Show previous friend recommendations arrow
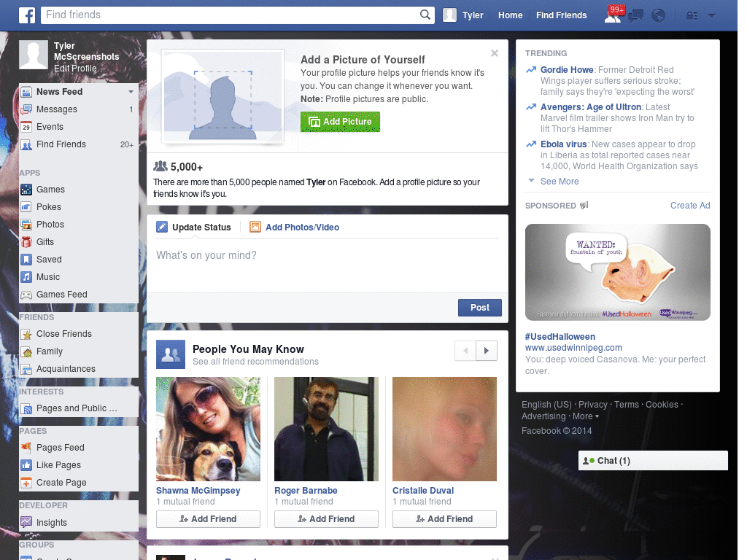Viewport: 747px width, 560px height. pos(465,351)
